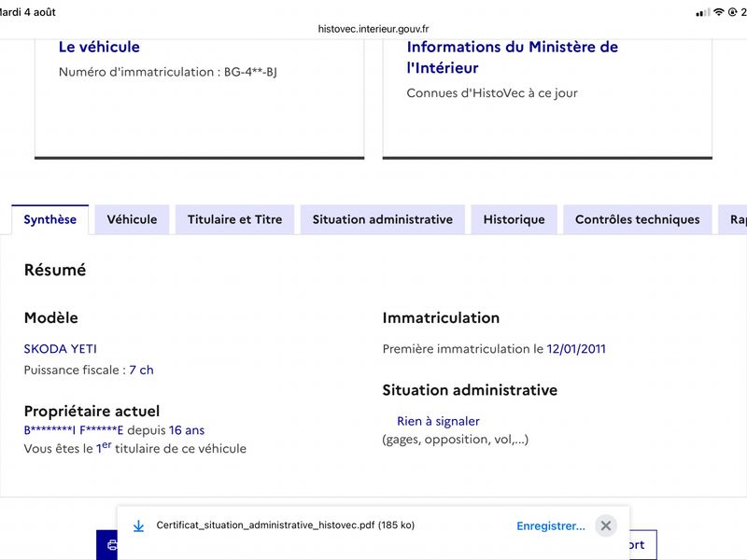Select the Situation administrative tab
This screenshot has width=747, height=560.
click(x=383, y=219)
